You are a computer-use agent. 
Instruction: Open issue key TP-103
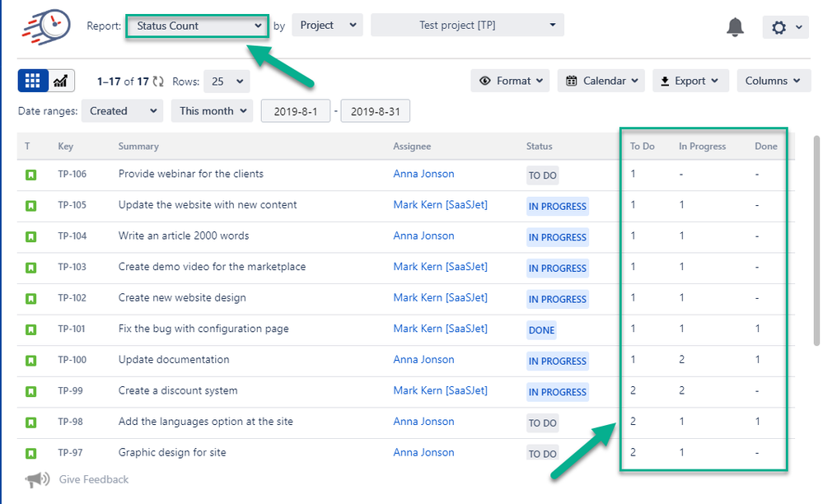click(x=72, y=267)
